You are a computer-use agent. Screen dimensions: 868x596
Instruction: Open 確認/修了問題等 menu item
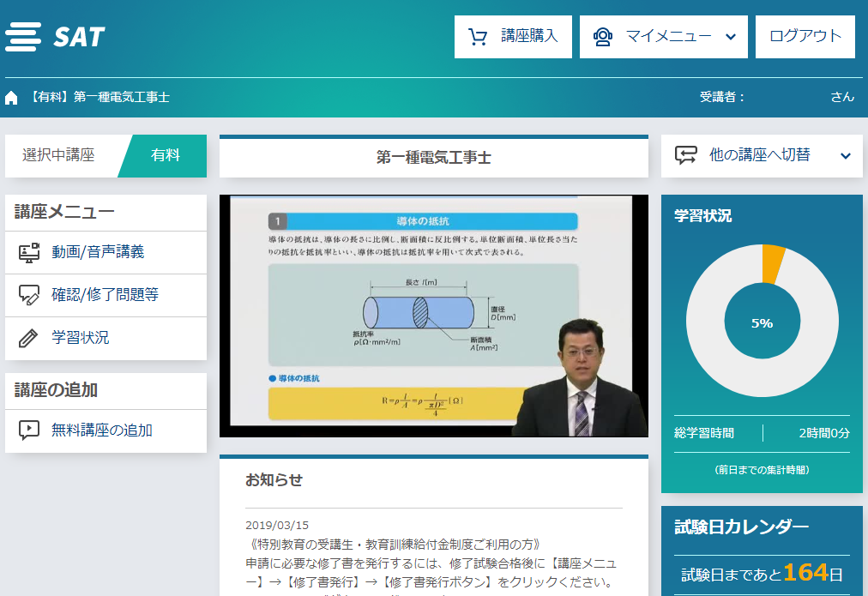click(x=105, y=295)
